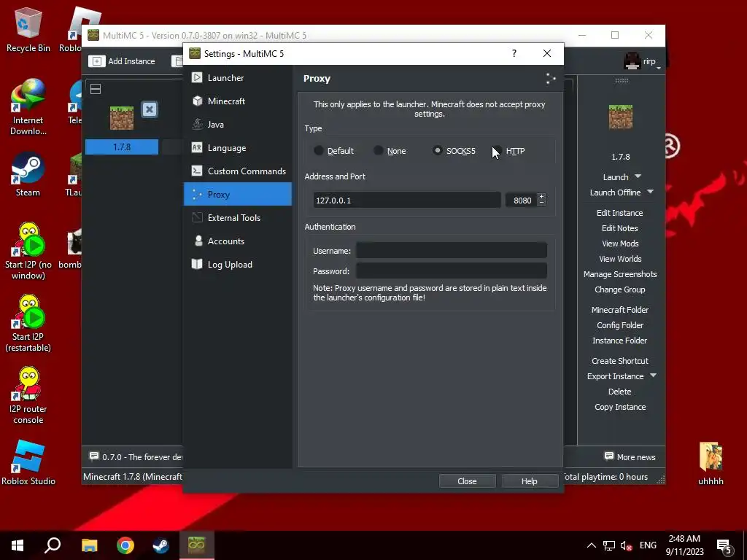Click the Roblox Studio desktop icon

pyautogui.click(x=28, y=462)
